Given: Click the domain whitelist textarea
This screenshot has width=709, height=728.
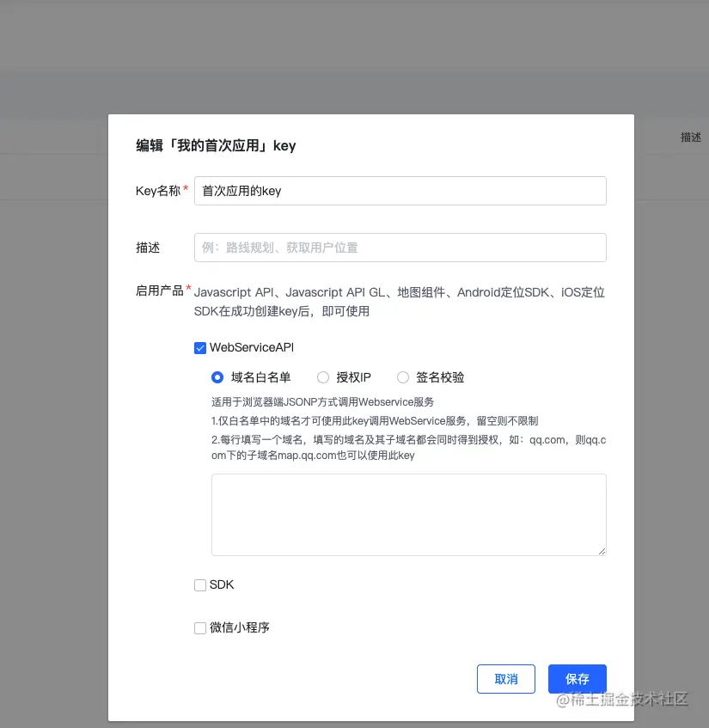Looking at the screenshot, I should pos(408,515).
